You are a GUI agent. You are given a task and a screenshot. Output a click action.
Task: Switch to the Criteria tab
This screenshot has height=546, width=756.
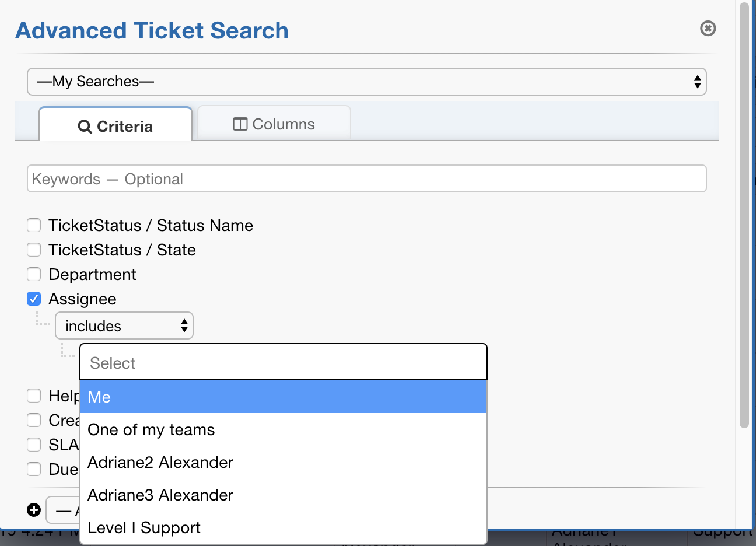coord(115,125)
